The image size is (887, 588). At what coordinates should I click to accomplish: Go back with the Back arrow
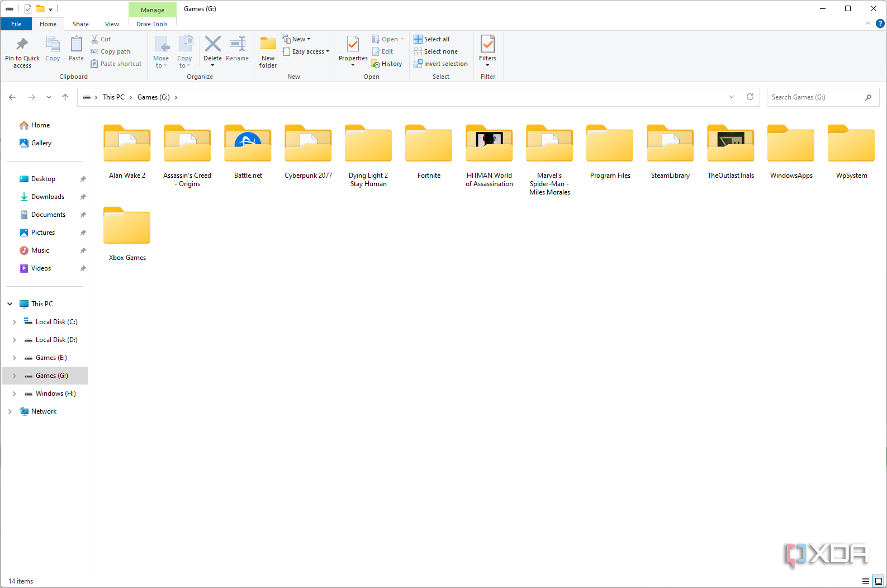click(x=12, y=97)
